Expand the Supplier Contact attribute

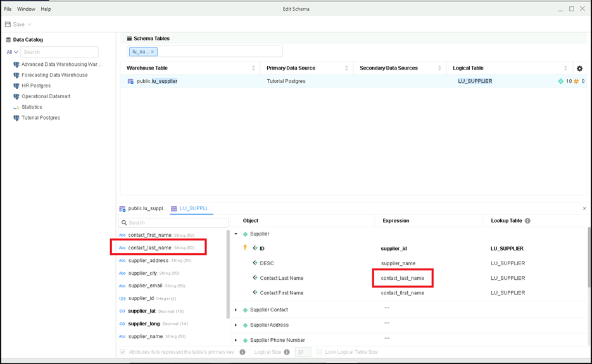point(236,310)
